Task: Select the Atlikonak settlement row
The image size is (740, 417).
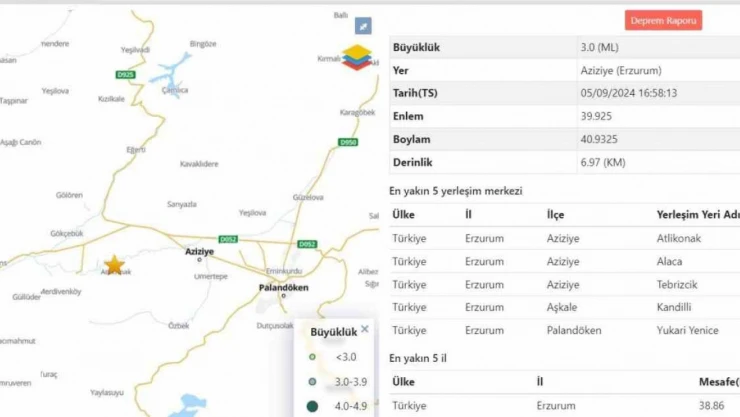Action: (565, 238)
